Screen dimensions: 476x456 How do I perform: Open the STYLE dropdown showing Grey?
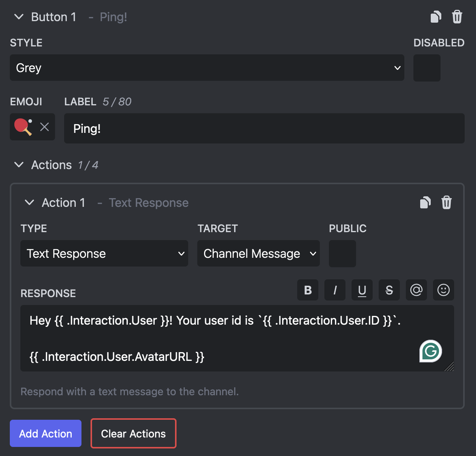coord(207,68)
